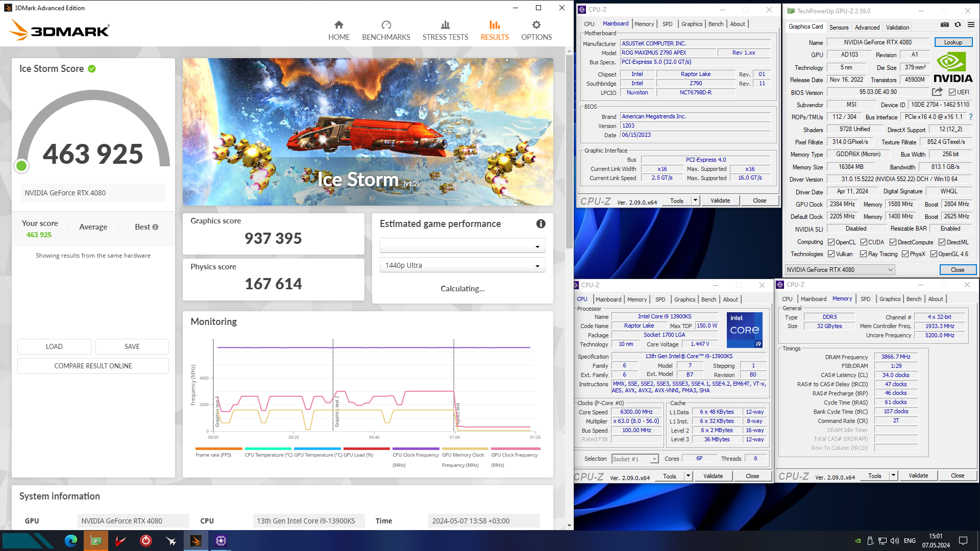Click the 3DMark logo
The image size is (980, 551).
(59, 30)
